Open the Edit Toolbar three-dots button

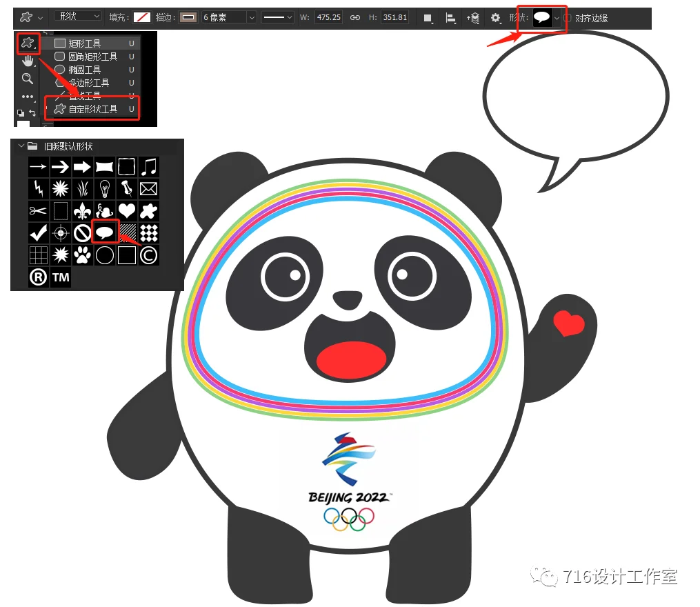pos(28,97)
